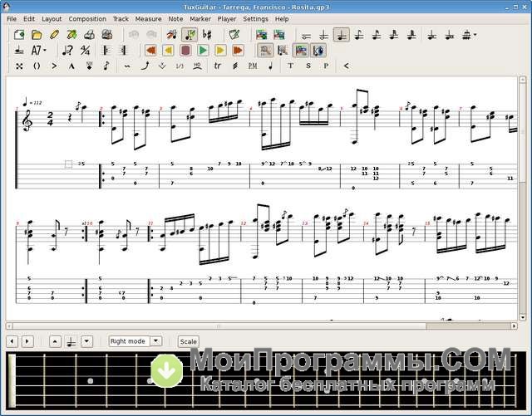This screenshot has width=532, height=416.
Task: Select the highlighted quarter note duration
Action: coord(342,35)
